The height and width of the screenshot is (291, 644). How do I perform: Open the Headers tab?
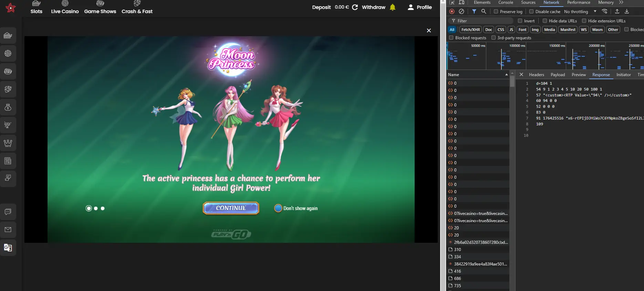tap(537, 75)
